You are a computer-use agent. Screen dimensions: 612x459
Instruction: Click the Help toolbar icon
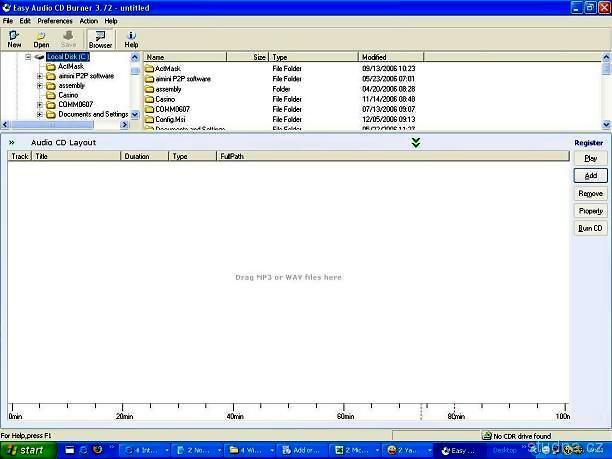pos(131,38)
